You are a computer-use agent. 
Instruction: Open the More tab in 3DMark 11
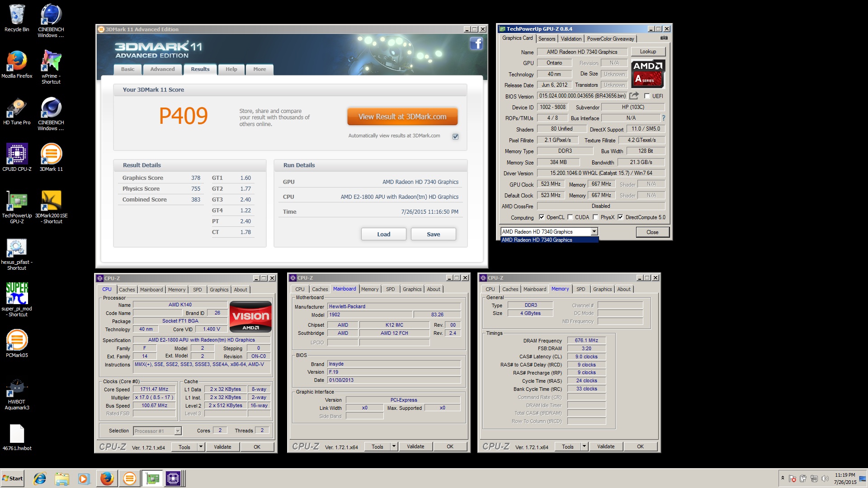tap(259, 69)
